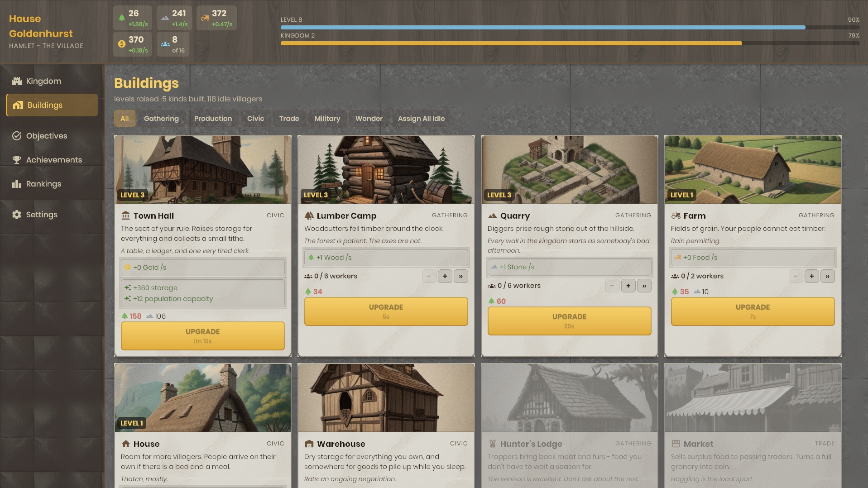
Task: Click Farm workers icon
Action: pos(675,276)
